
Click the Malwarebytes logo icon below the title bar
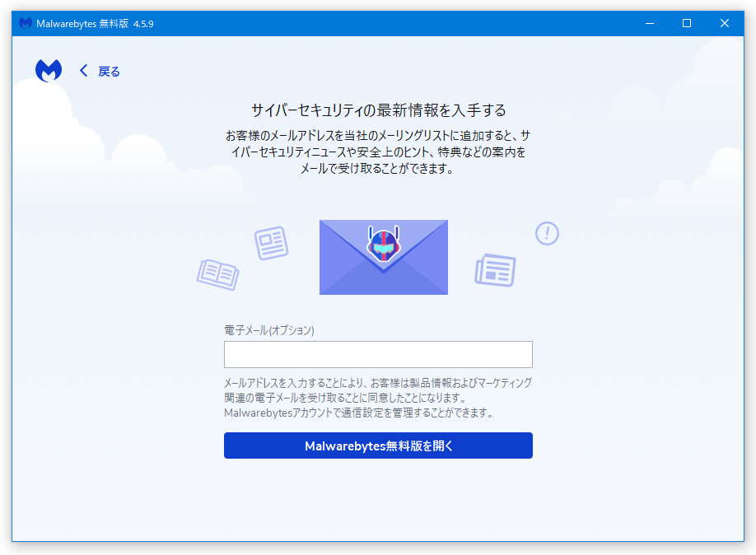click(x=49, y=70)
